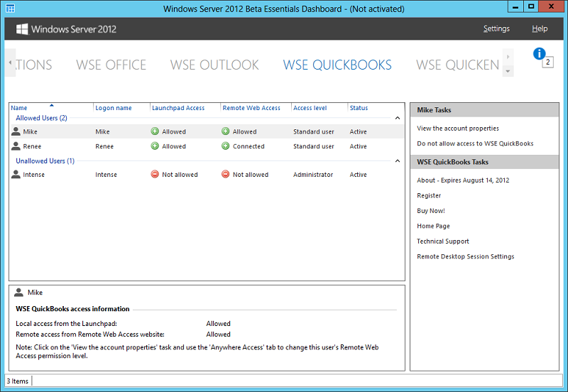Click the Name column sort arrow
This screenshot has width=568, height=392.
tap(51, 105)
